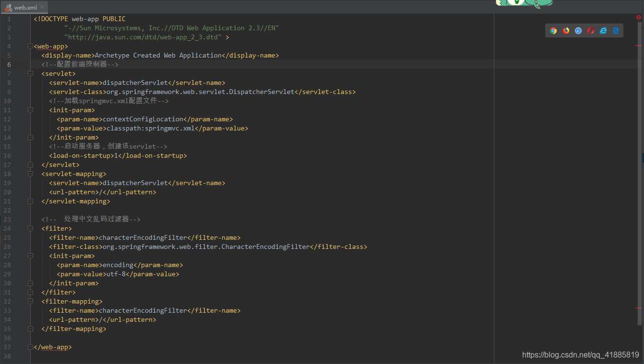Close the web.xml tab

43,7
